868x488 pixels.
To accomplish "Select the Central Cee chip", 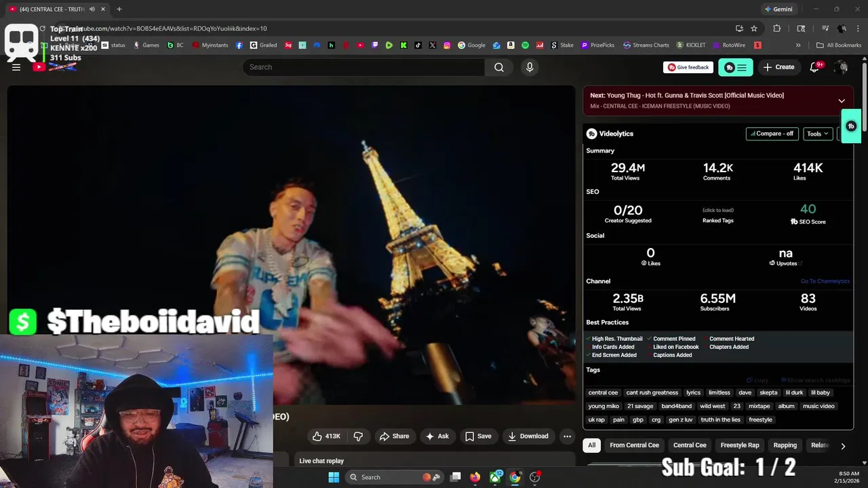I will 690,445.
